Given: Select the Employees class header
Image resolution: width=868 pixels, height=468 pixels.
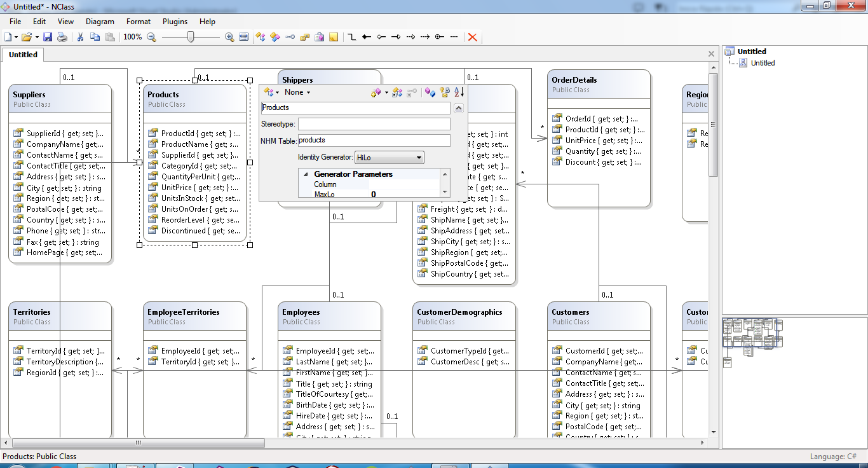Looking at the screenshot, I should [330, 317].
